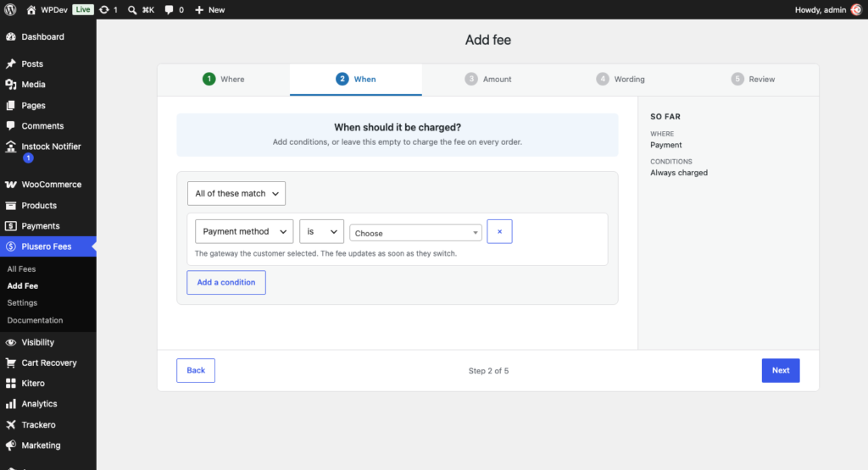Open the Choose value combo box
Image resolution: width=868 pixels, height=470 pixels.
pyautogui.click(x=415, y=234)
